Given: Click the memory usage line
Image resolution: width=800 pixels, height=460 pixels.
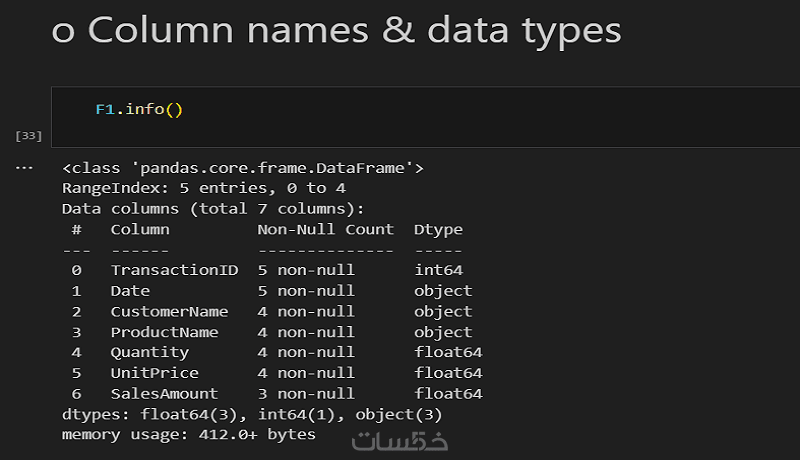Looking at the screenshot, I should (189, 435).
